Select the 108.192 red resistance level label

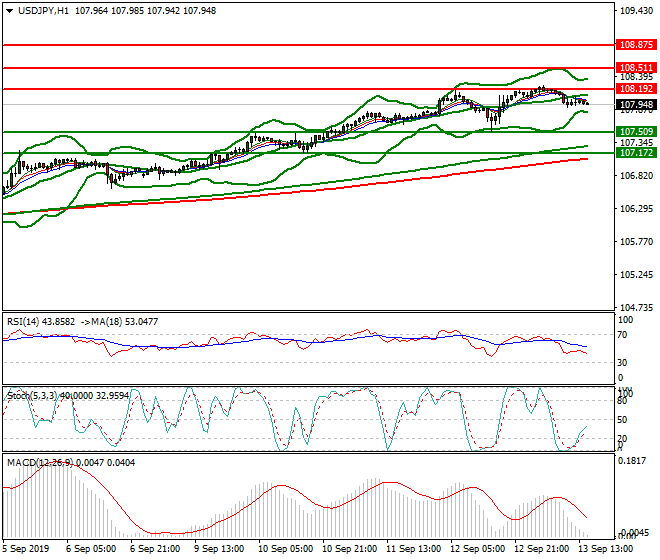(636, 88)
